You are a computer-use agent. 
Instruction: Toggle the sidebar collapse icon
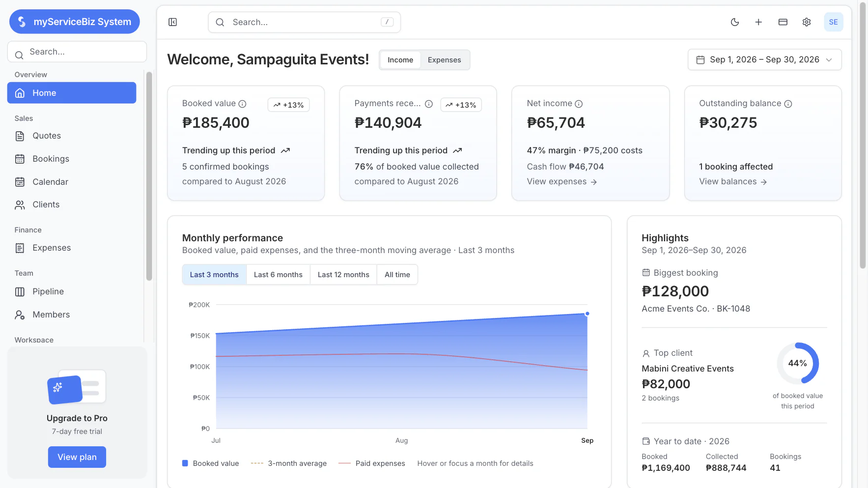pos(172,22)
